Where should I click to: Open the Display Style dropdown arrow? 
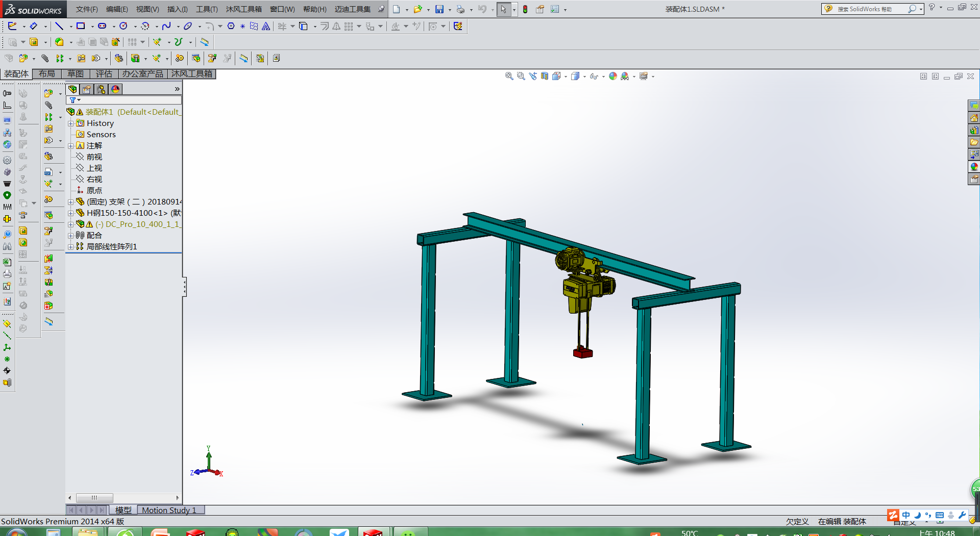pyautogui.click(x=584, y=76)
